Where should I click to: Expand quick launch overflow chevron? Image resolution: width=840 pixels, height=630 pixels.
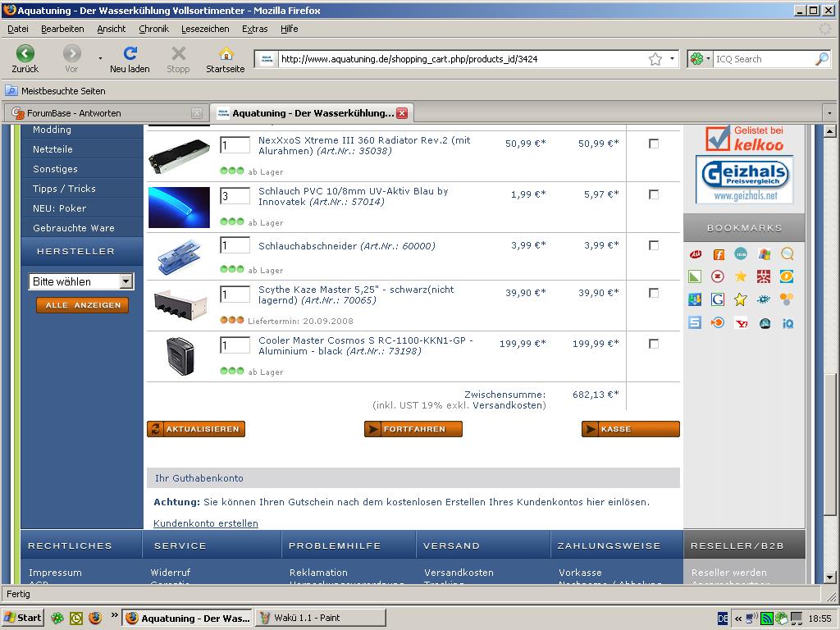[x=114, y=615]
